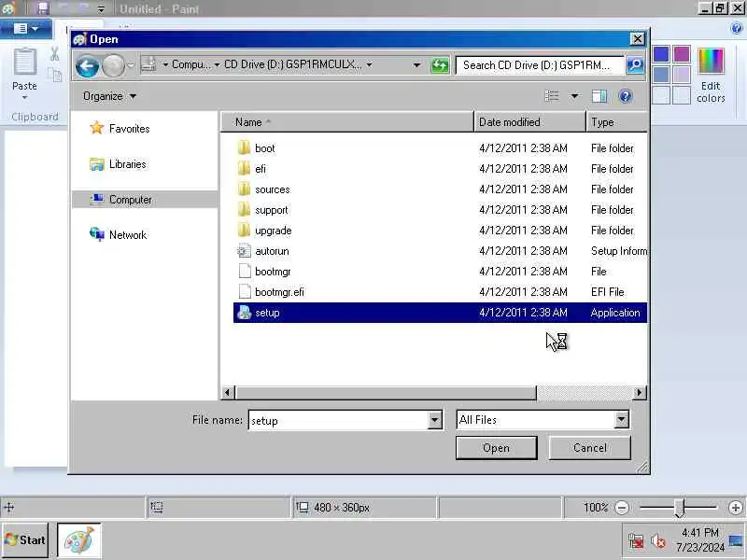747x560 pixels.
Task: Click Edit colors in Paint's ribbon
Action: click(711, 76)
